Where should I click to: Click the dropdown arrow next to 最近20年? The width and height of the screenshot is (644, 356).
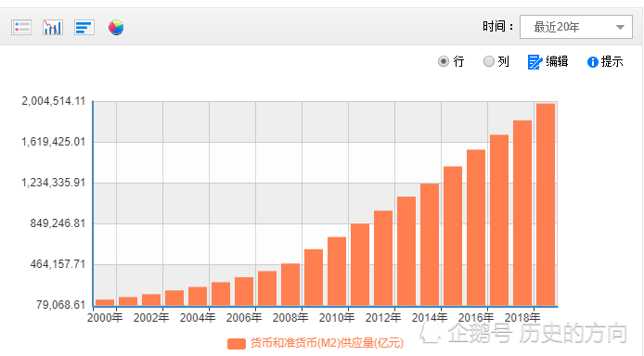(620, 28)
